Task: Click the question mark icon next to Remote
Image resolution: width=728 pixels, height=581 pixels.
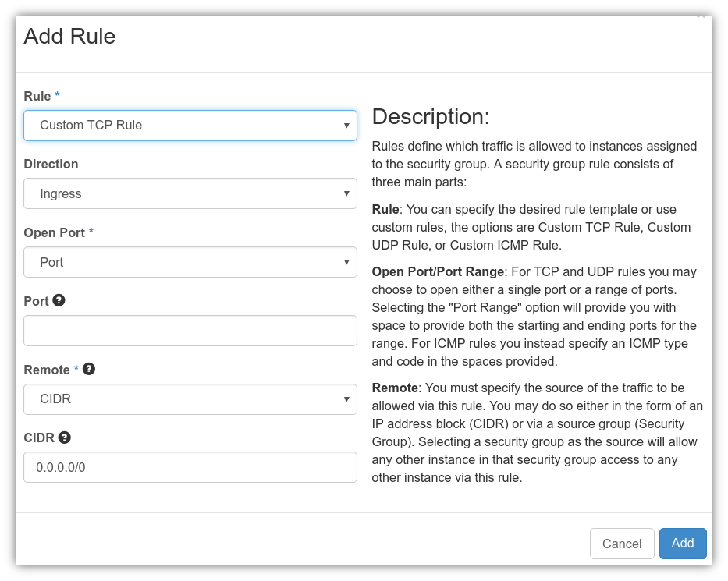Action: pos(89,369)
